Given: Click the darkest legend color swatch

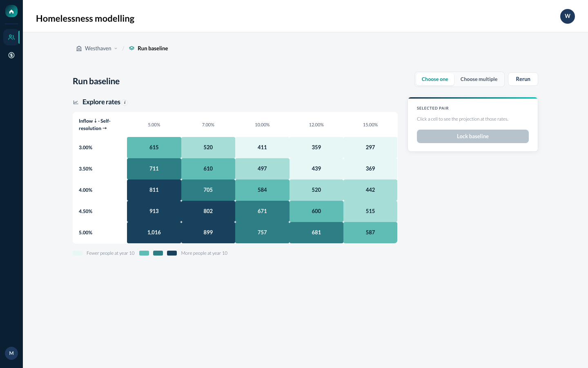Looking at the screenshot, I should [x=172, y=253].
